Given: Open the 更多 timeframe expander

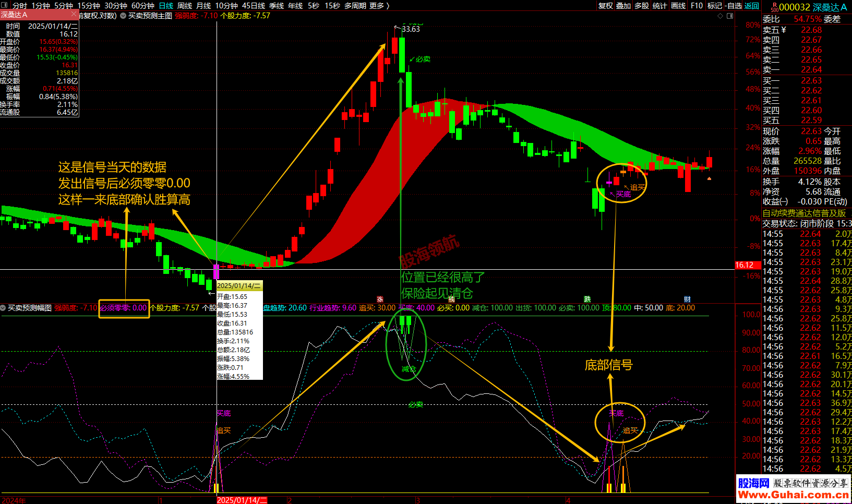Looking at the screenshot, I should click(x=379, y=6).
